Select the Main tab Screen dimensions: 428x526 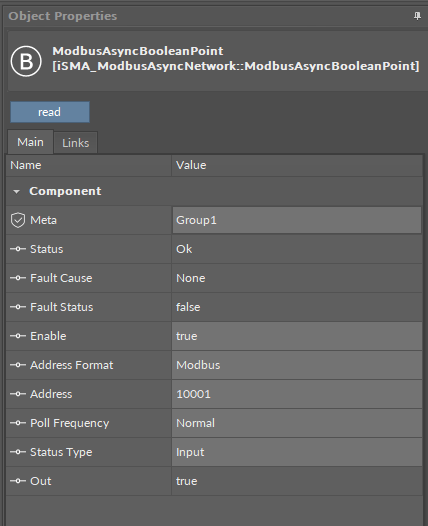click(30, 142)
